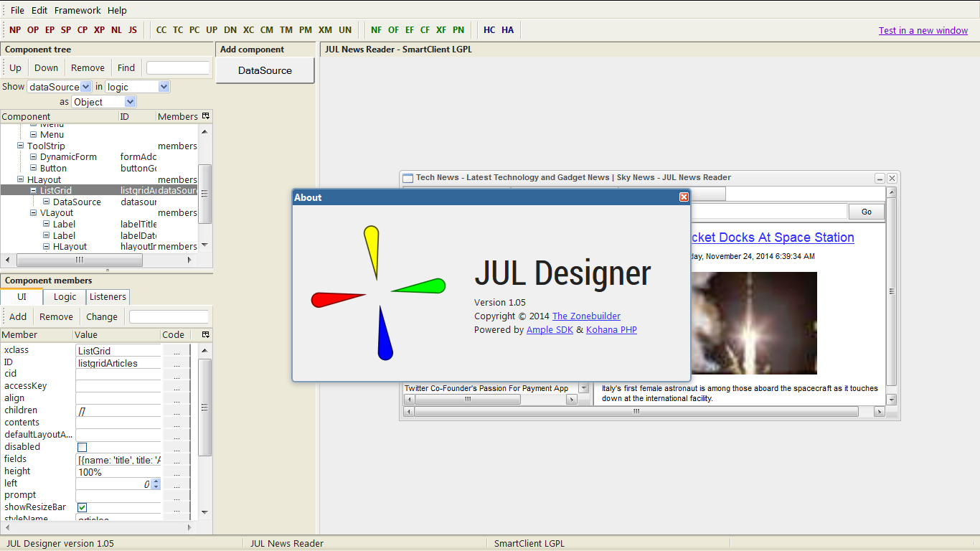Click the HA toolbar button
Viewport: 980px width, 551px height.
click(507, 29)
